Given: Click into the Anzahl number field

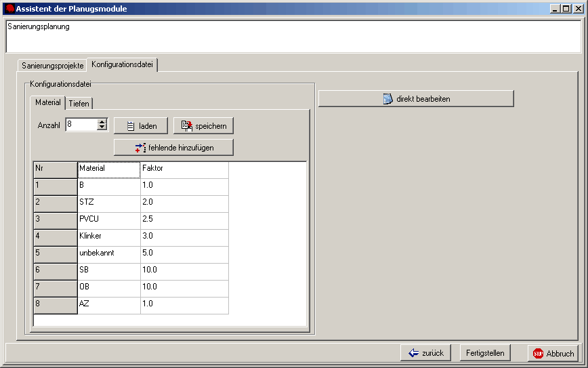Looking at the screenshot, I should click(x=81, y=125).
